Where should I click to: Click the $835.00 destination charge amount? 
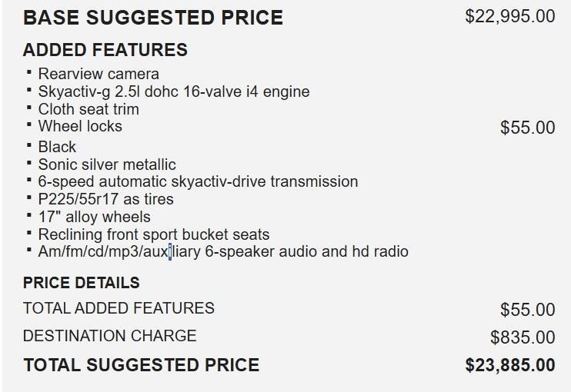point(522,337)
